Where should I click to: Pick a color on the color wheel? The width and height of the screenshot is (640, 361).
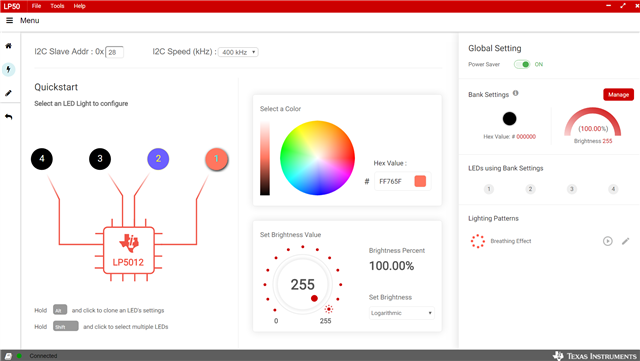pos(317,158)
